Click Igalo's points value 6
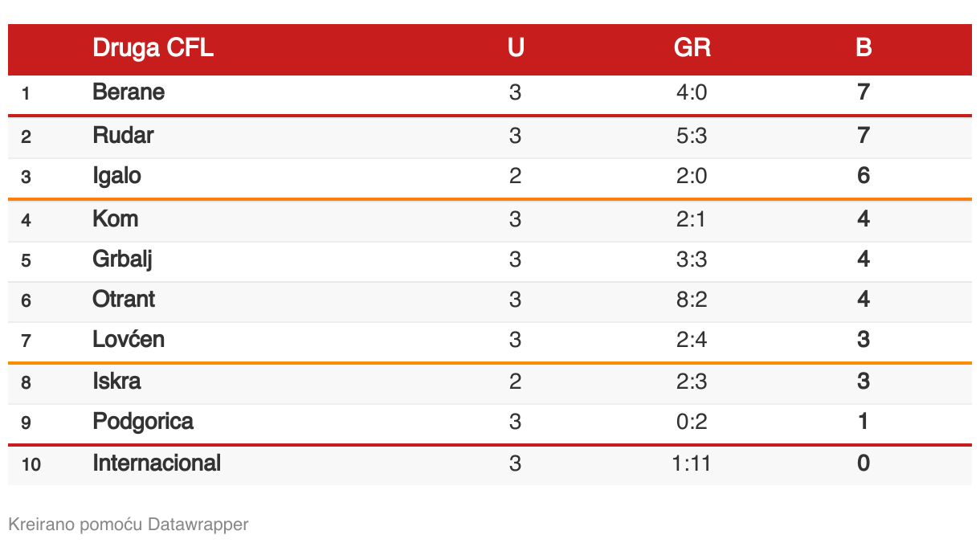This screenshot has width=980, height=543. click(864, 176)
